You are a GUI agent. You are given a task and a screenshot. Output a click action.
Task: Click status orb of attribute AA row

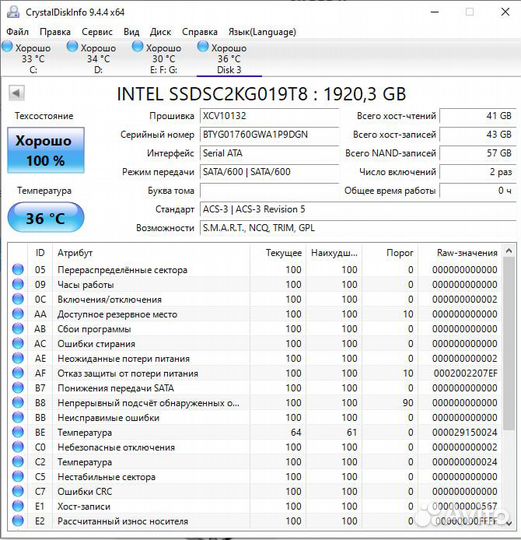coord(18,314)
